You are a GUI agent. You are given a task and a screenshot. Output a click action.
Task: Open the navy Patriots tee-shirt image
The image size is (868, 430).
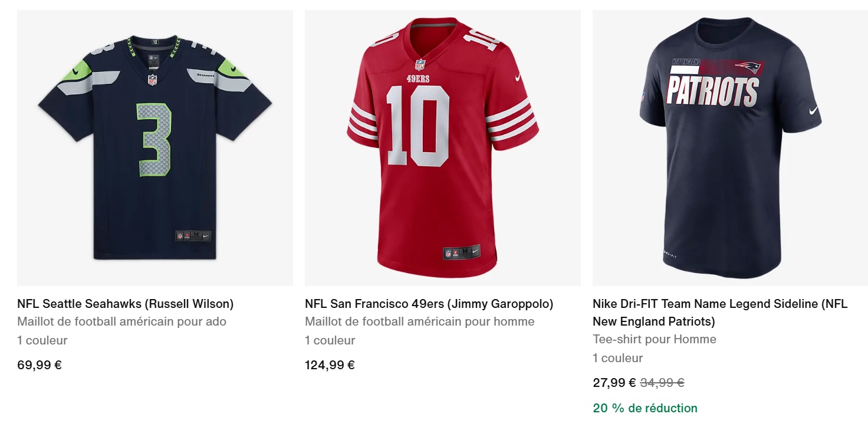pyautogui.click(x=730, y=147)
